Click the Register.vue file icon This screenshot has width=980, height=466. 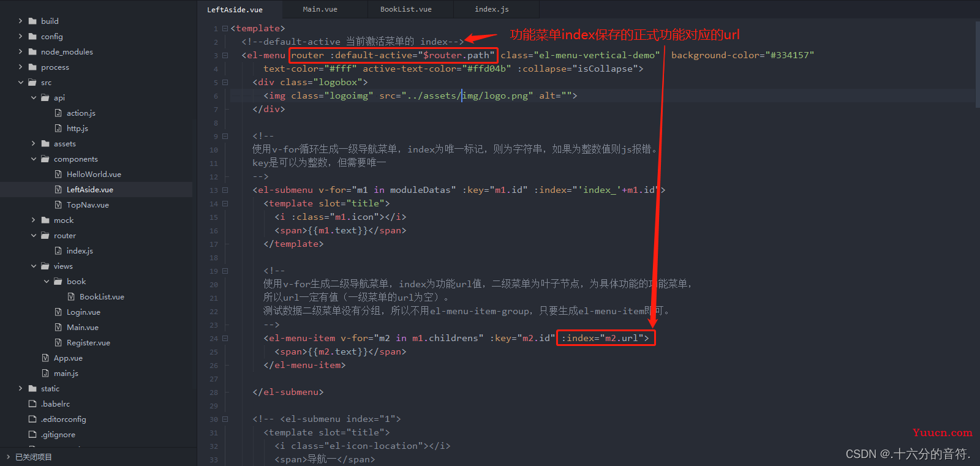click(58, 342)
